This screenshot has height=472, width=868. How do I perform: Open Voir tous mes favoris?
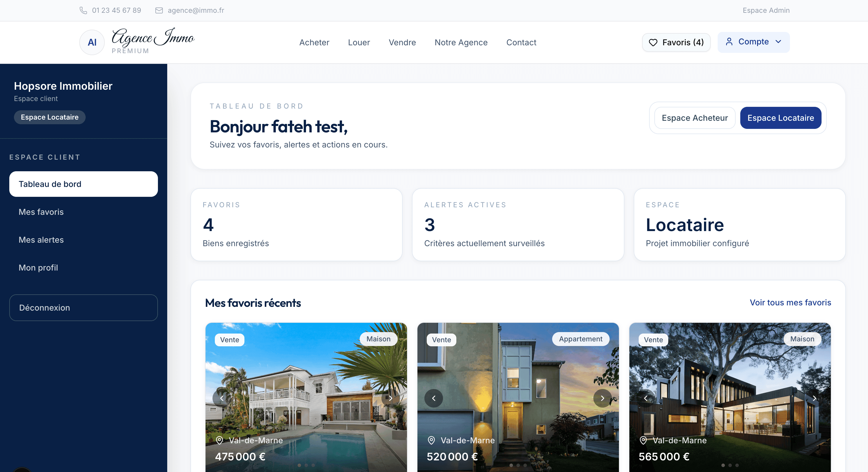790,302
